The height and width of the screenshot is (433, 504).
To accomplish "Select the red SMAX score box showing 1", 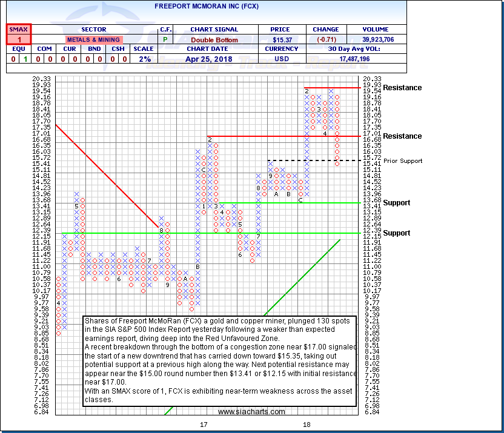I will click(19, 39).
